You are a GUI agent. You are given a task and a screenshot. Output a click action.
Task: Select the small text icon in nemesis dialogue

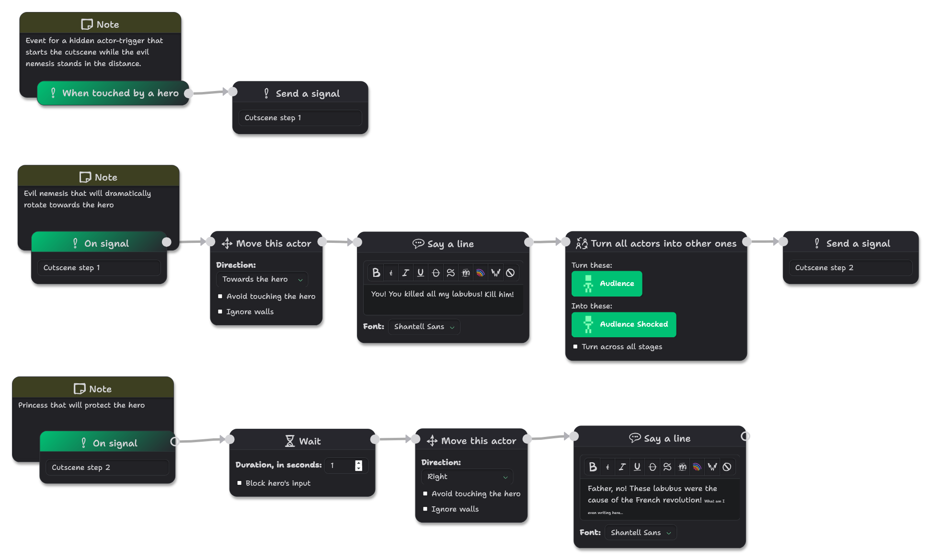click(390, 272)
